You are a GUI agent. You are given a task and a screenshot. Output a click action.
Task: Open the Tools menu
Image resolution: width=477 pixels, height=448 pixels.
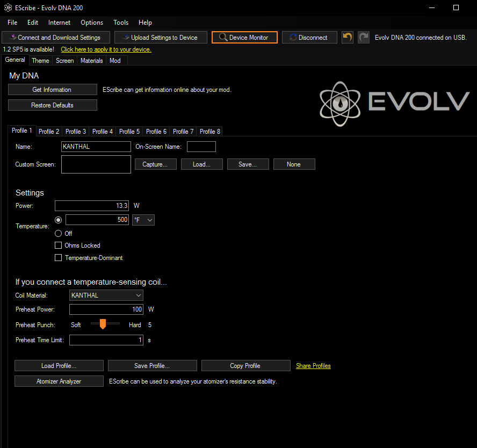121,23
